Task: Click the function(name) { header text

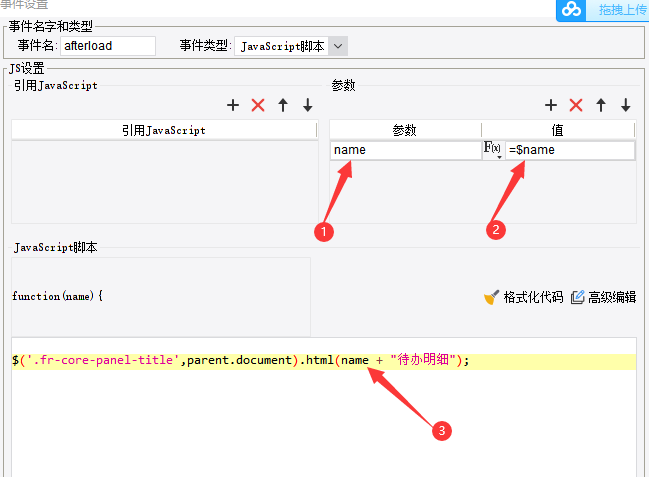Action: tap(57, 296)
